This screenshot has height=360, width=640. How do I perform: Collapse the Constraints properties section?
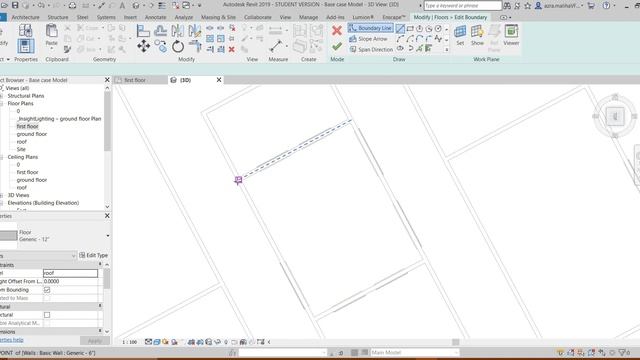click(100, 264)
